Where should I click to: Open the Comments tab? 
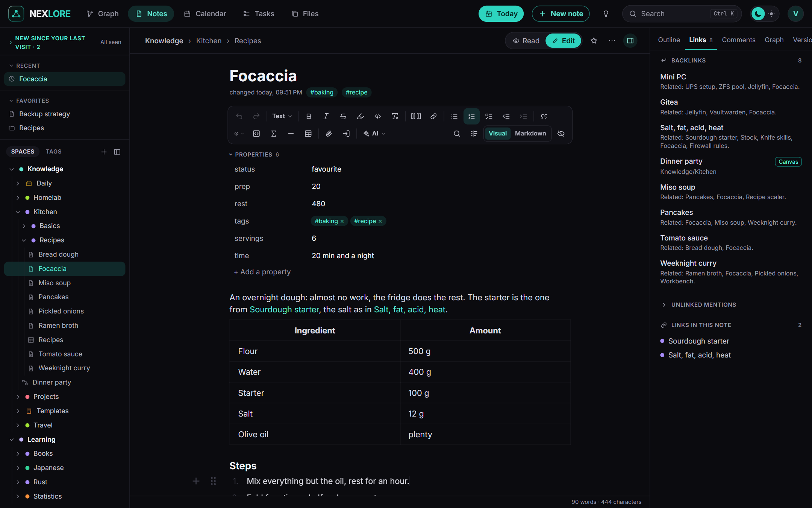[x=738, y=40]
